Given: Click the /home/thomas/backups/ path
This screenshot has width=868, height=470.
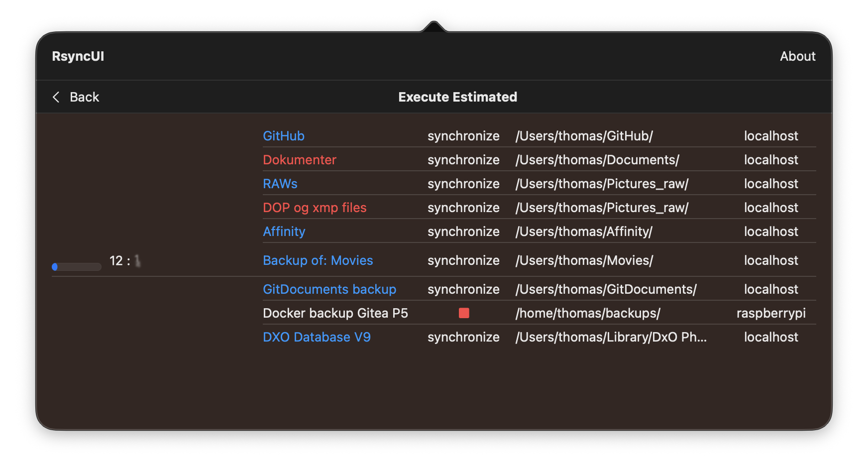Looking at the screenshot, I should (x=587, y=313).
